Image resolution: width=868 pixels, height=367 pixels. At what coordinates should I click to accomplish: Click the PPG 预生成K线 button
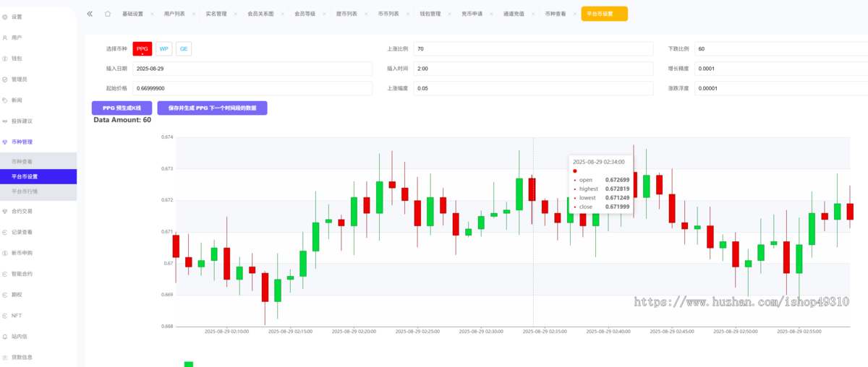(x=122, y=108)
